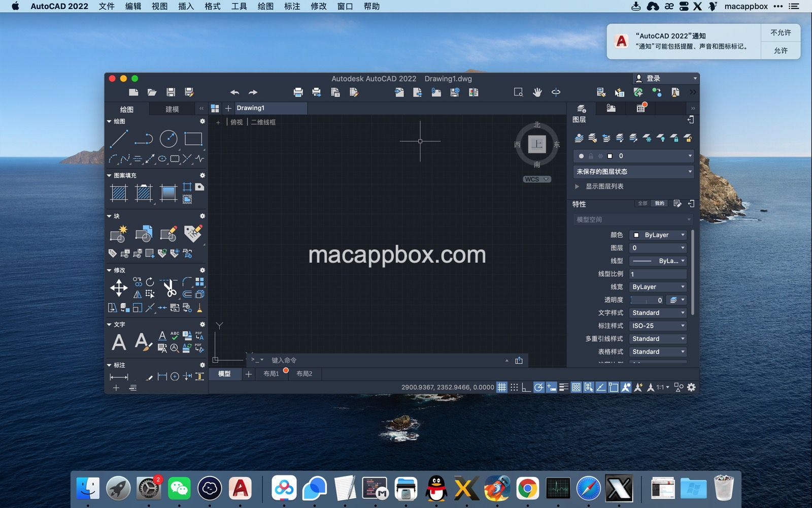Select the Hatch pattern fill tool
The height and width of the screenshot is (508, 812).
(119, 193)
